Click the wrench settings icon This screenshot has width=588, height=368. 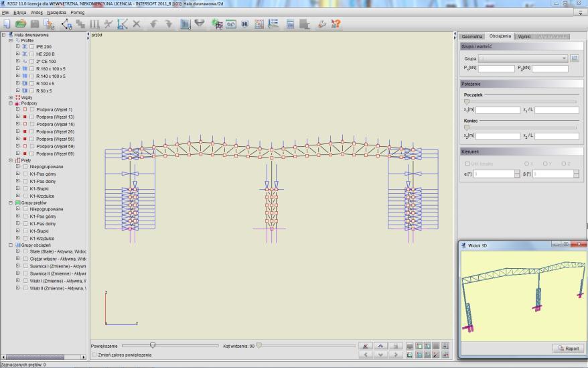coord(321,24)
